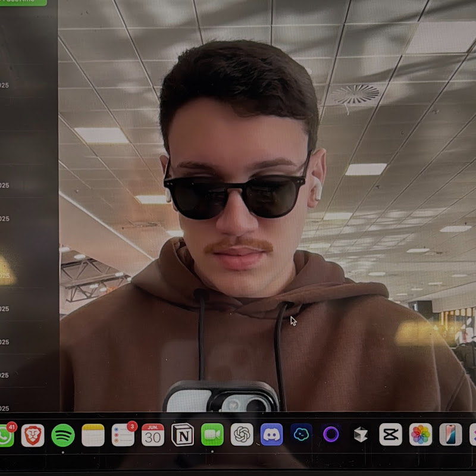Open the dark blue cloud app icon
476x476 pixels.
click(x=302, y=435)
